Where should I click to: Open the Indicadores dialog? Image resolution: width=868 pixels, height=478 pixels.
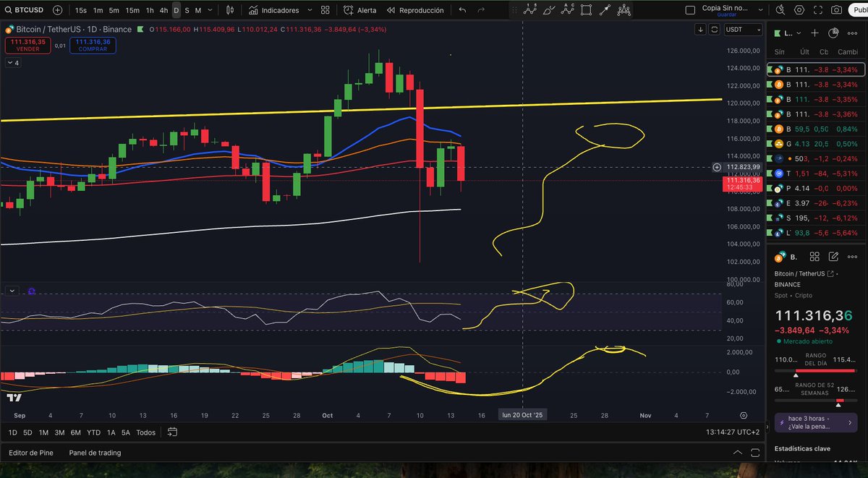coord(274,11)
